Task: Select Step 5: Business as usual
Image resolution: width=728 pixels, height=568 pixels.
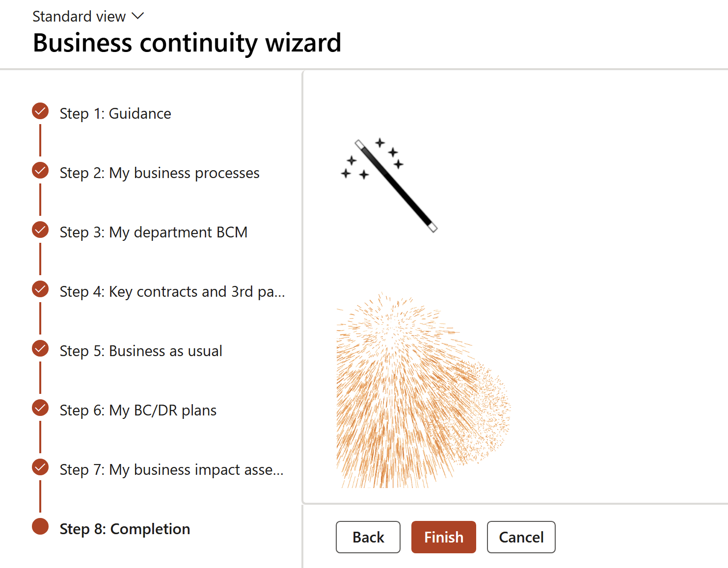Action: (141, 351)
